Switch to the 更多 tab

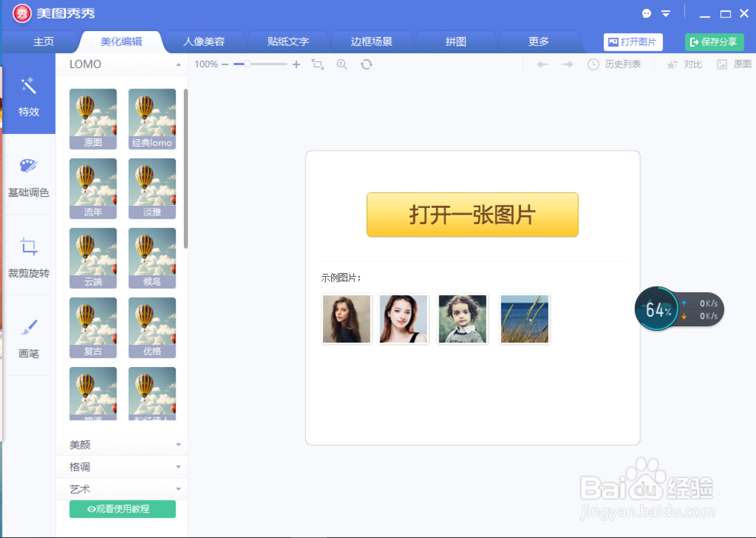(x=538, y=42)
